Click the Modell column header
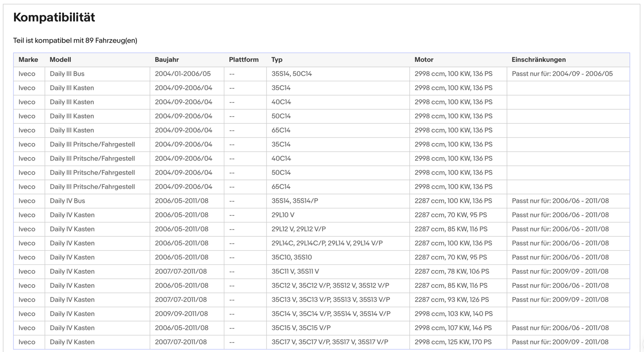This screenshot has height=352, width=644. pos(60,60)
